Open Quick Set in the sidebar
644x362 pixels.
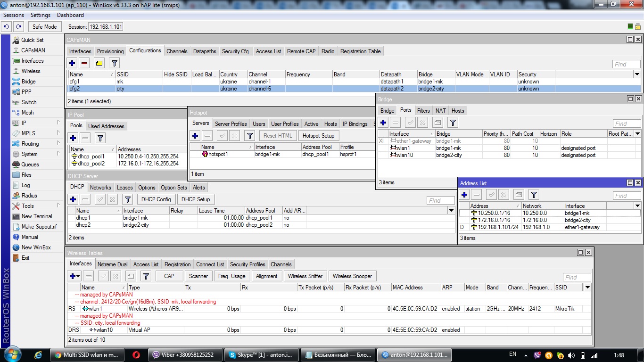pos(32,40)
